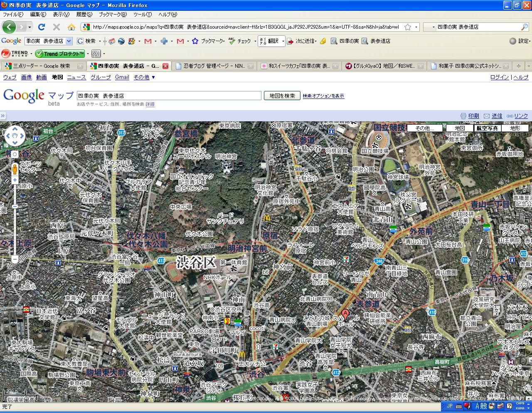Switch to the 忍者ブログ 管理ページ tab
Screen dimensions: 532x413
click(x=214, y=66)
